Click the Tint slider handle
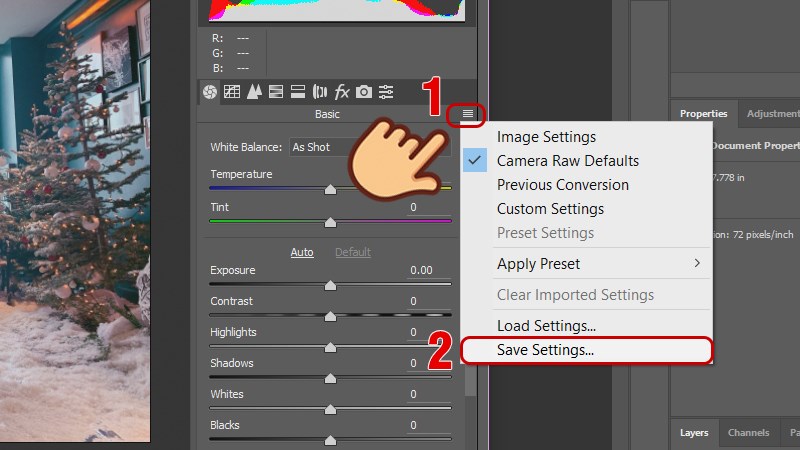 (331, 222)
